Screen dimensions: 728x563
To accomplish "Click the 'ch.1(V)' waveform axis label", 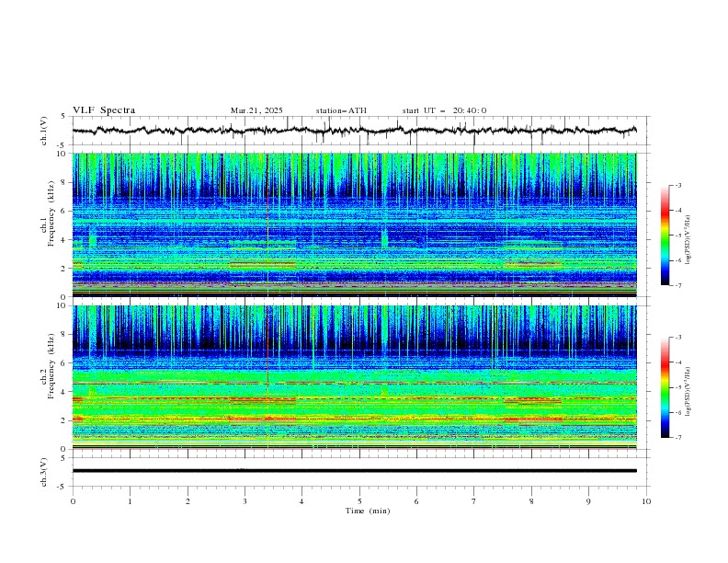I will (44, 131).
